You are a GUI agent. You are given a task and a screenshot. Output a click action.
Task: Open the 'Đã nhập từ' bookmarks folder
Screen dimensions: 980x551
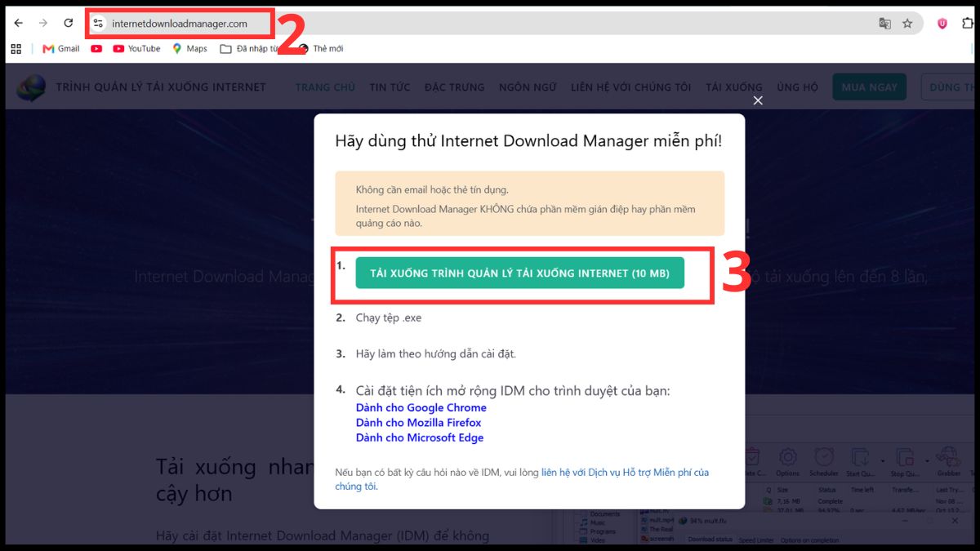click(249, 49)
